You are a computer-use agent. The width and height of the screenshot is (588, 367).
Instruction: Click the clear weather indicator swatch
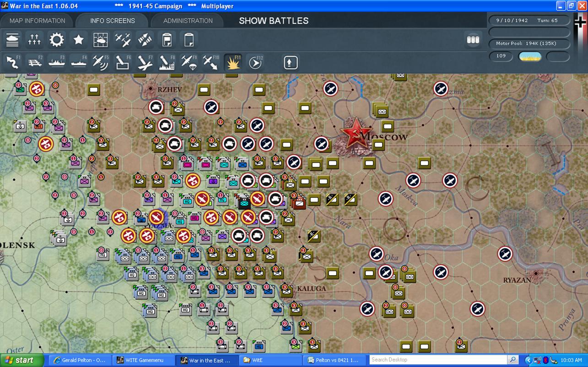click(x=529, y=56)
